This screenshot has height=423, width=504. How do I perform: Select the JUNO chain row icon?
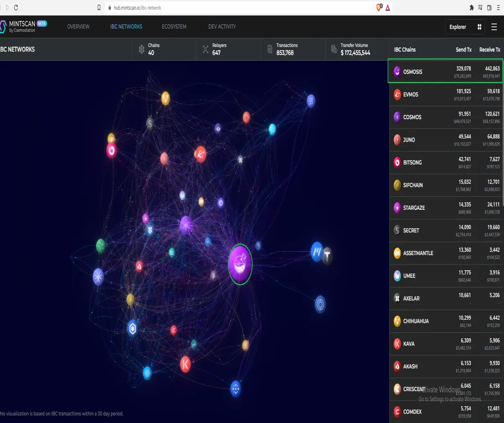tap(397, 140)
